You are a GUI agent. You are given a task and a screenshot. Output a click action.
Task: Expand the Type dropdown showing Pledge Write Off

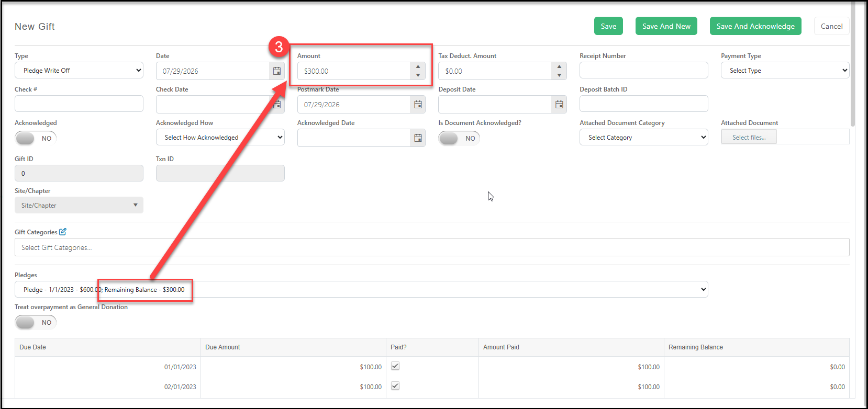79,71
